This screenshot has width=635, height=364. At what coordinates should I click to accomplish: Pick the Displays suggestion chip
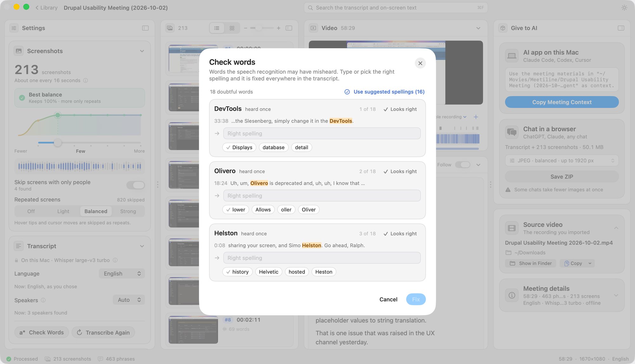pyautogui.click(x=239, y=148)
